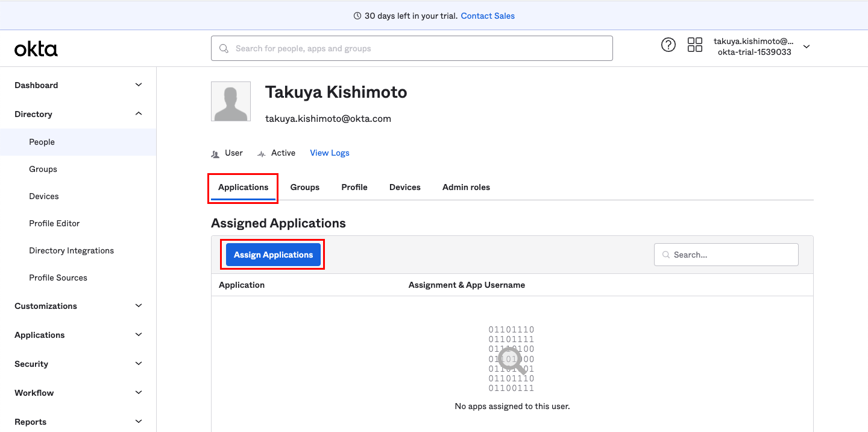Collapse the Directory sidebar section
868x432 pixels.
(x=139, y=114)
